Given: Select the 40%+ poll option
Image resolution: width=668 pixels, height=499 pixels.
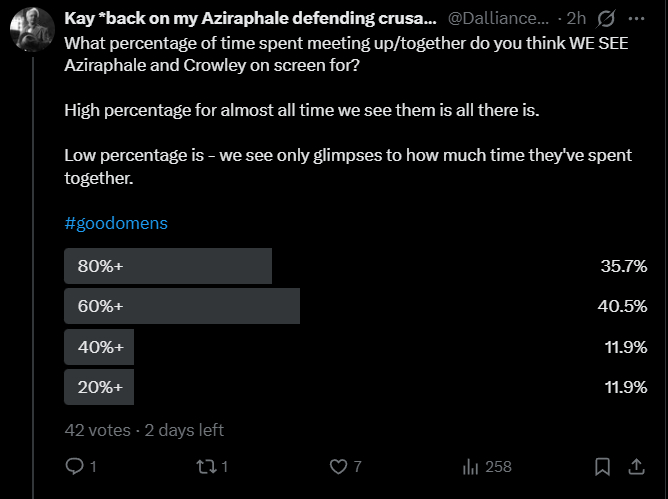Looking at the screenshot, I should click(99, 347).
